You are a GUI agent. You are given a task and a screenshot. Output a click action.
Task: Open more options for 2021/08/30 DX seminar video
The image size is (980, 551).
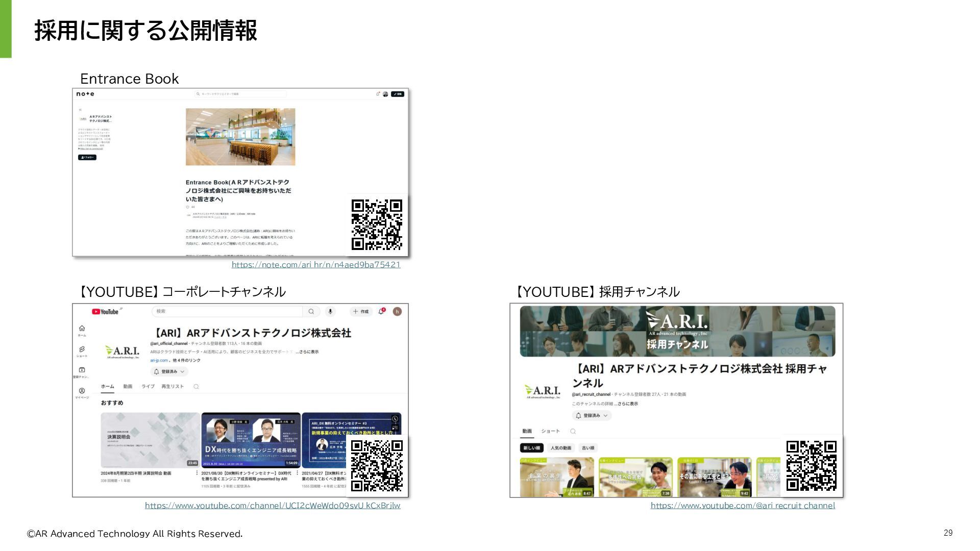(x=298, y=473)
